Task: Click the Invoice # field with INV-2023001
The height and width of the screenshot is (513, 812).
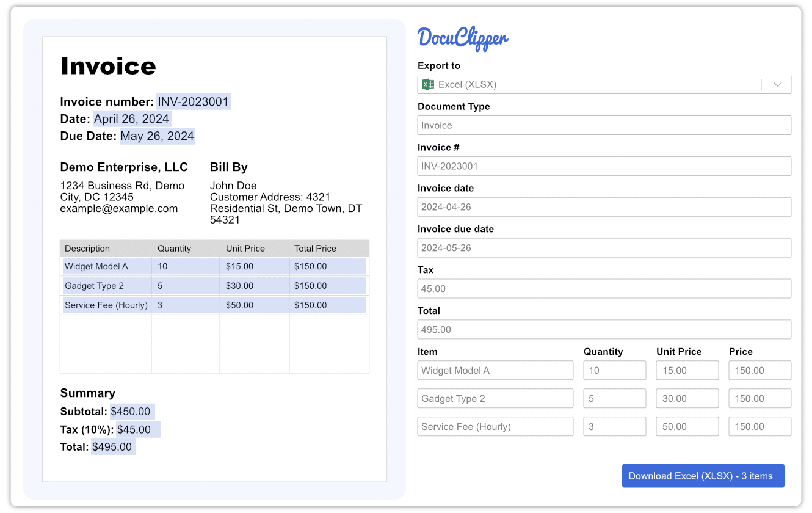Action: tap(604, 166)
